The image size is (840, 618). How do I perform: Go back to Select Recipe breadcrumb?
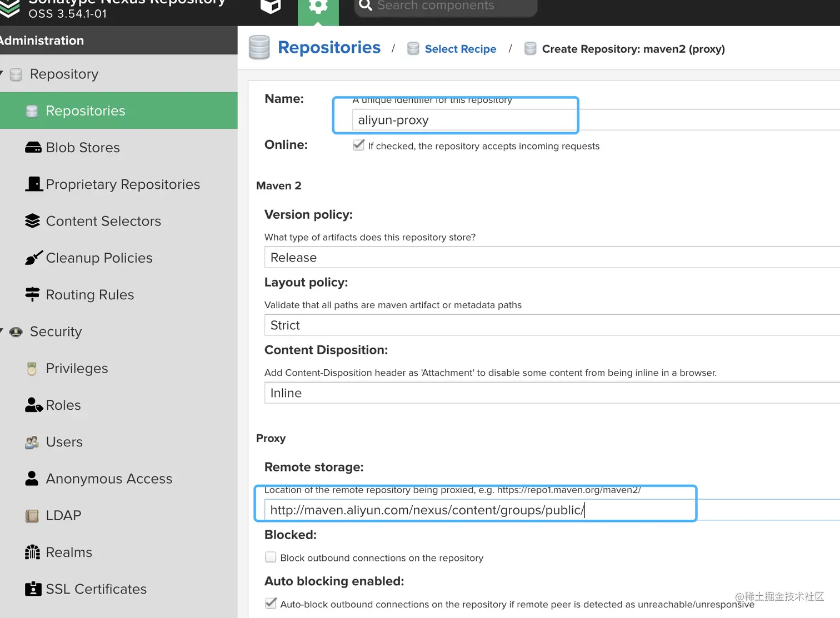[460, 49]
